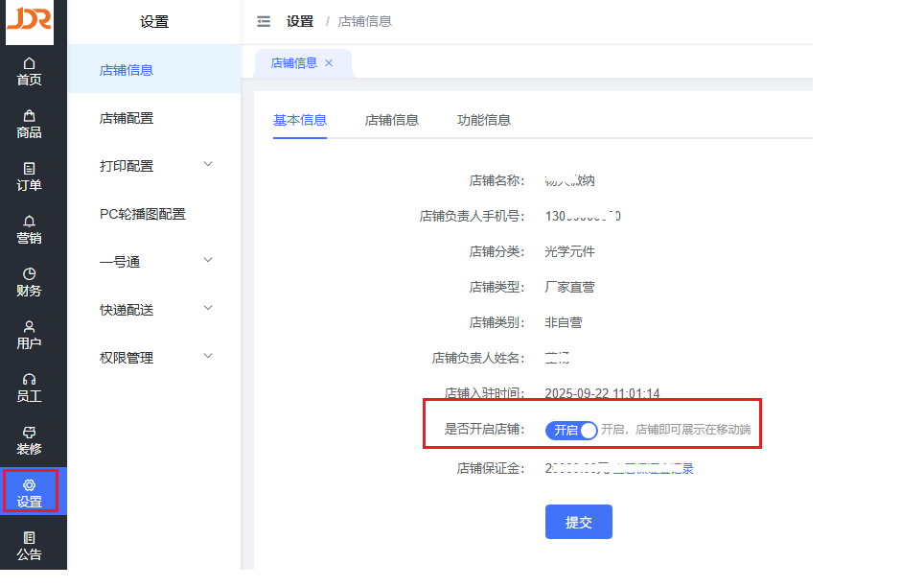Image resolution: width=924 pixels, height=587 pixels.
Task: Open the 财务 finance sidebar item
Action: pos(29,283)
